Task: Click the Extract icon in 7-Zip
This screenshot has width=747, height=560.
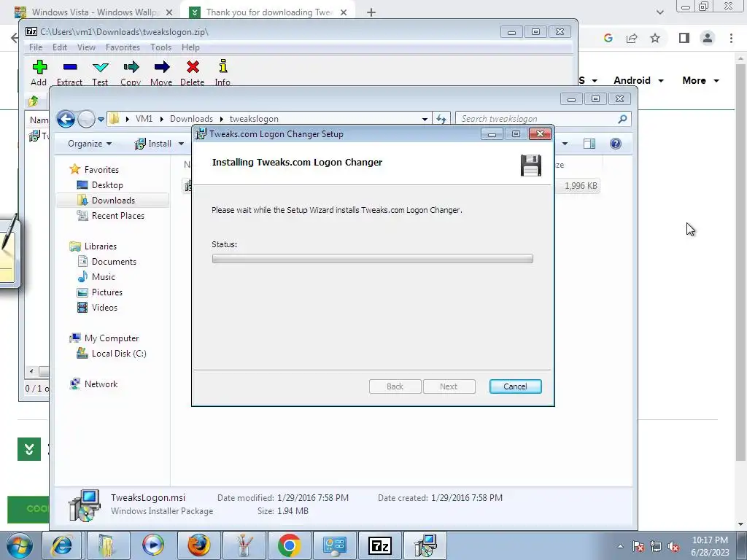Action: (69, 67)
